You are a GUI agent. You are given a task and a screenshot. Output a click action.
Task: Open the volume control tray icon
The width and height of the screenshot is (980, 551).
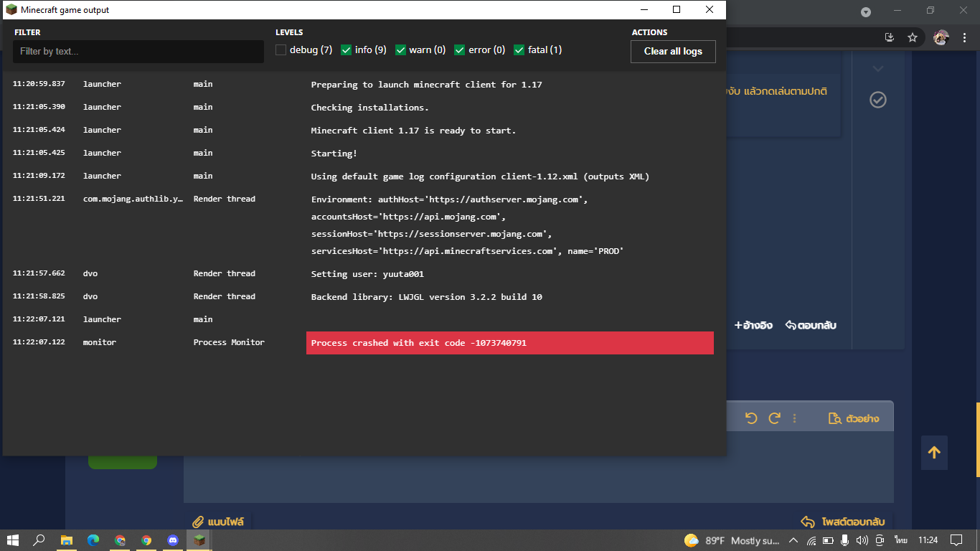point(862,540)
